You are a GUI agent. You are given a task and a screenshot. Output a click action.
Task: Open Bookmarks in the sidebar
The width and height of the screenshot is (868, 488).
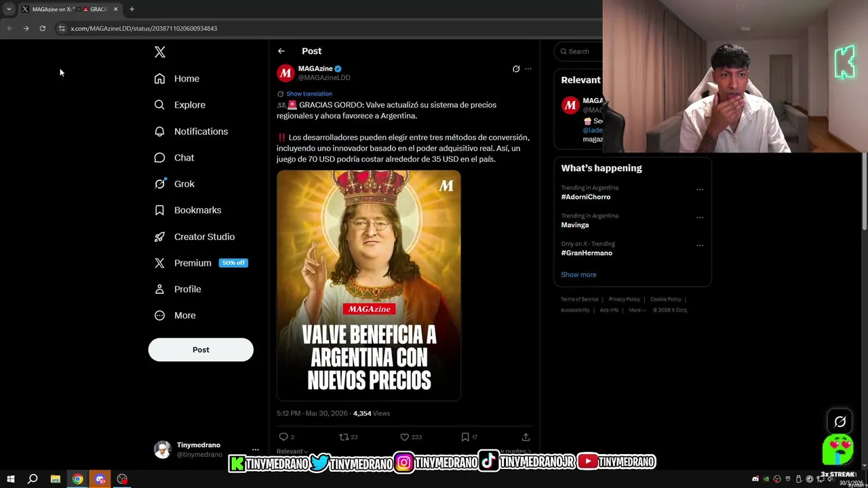[187, 210]
